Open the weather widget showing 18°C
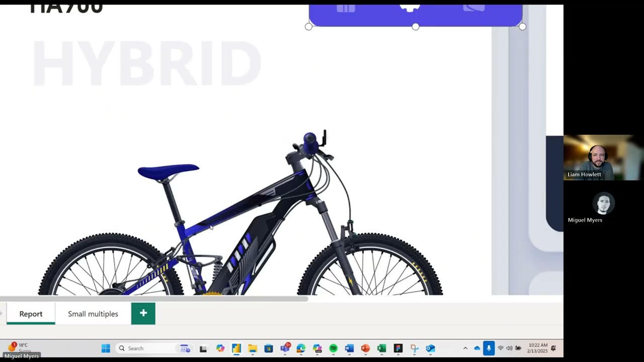 pyautogui.click(x=18, y=347)
